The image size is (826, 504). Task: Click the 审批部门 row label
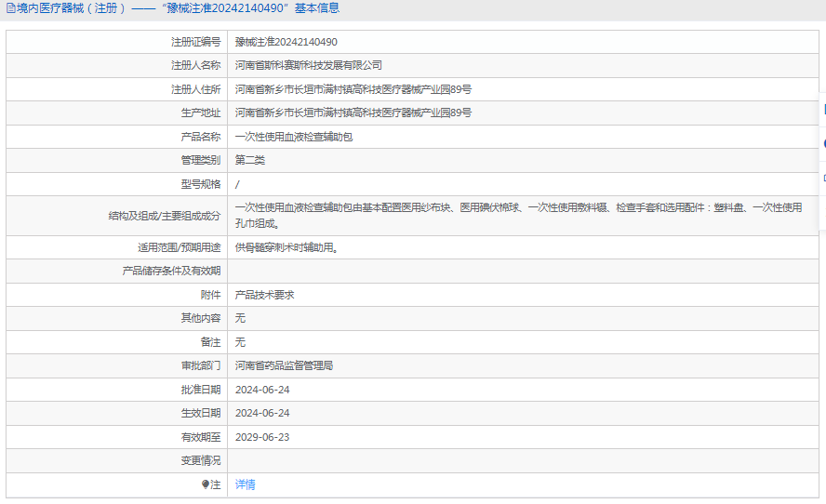201,365
